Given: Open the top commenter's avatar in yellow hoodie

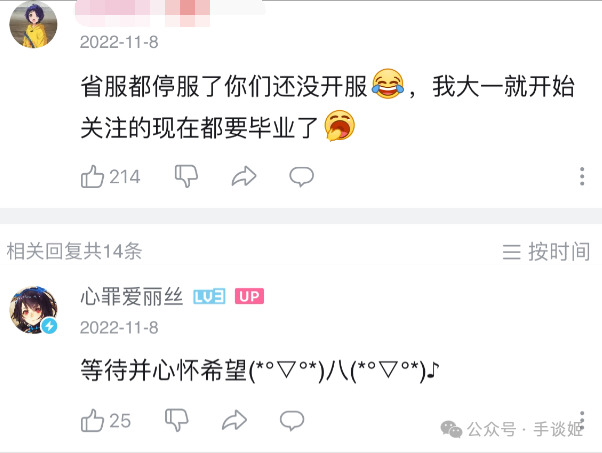Looking at the screenshot, I should pos(33,24).
